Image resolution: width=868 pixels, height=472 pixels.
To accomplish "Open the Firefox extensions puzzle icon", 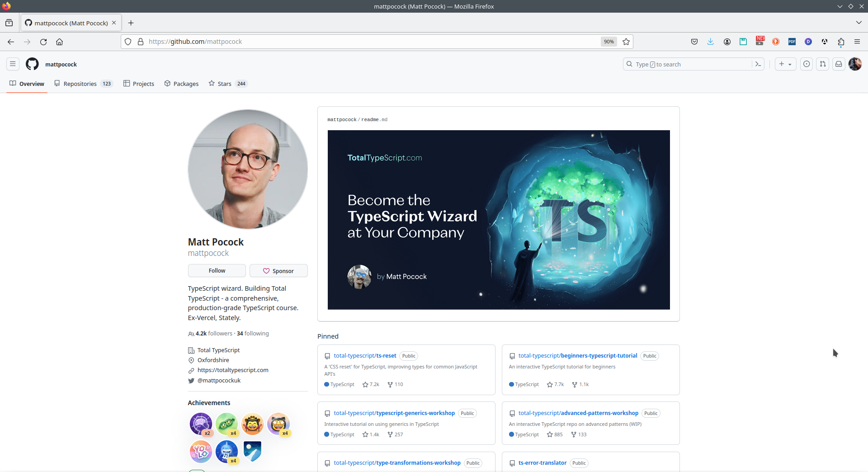I will click(x=841, y=42).
